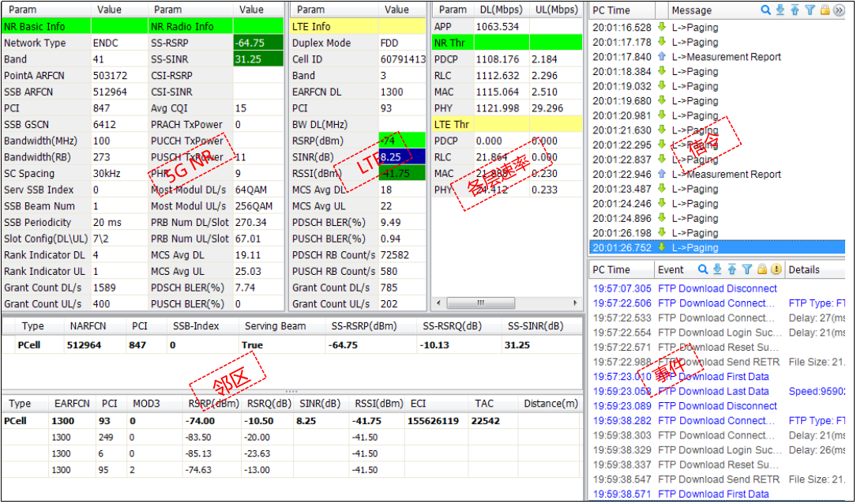Click the throughput panel horizontal scrollbar thumb

coord(480,303)
